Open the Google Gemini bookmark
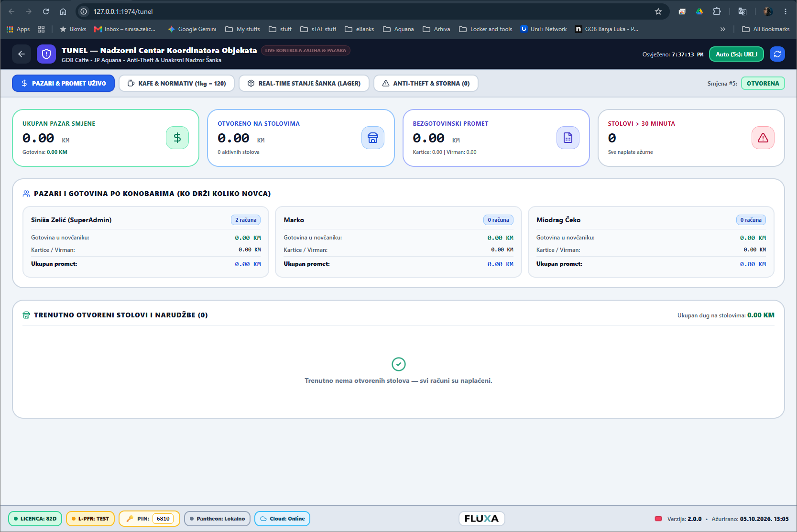This screenshot has height=532, width=797. (x=192, y=29)
